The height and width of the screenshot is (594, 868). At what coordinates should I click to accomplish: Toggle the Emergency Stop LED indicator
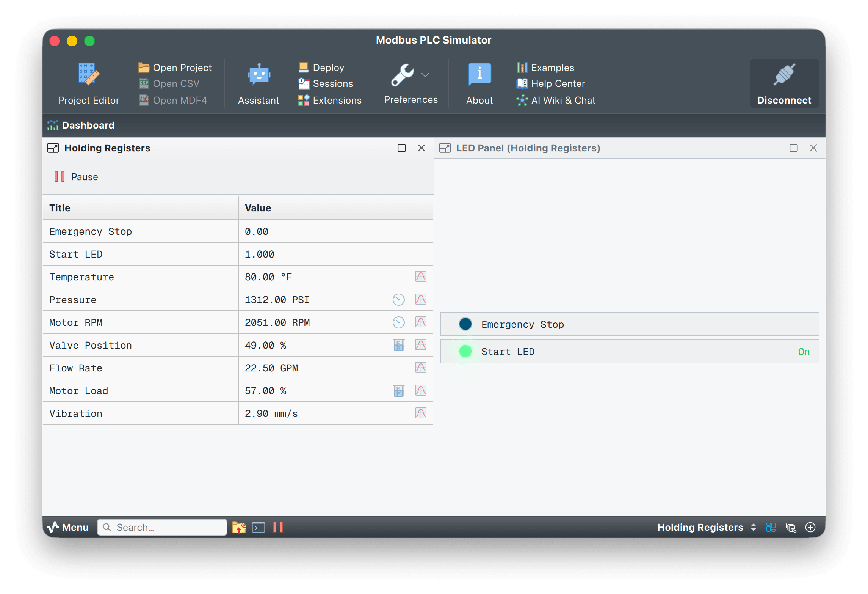pyautogui.click(x=465, y=324)
